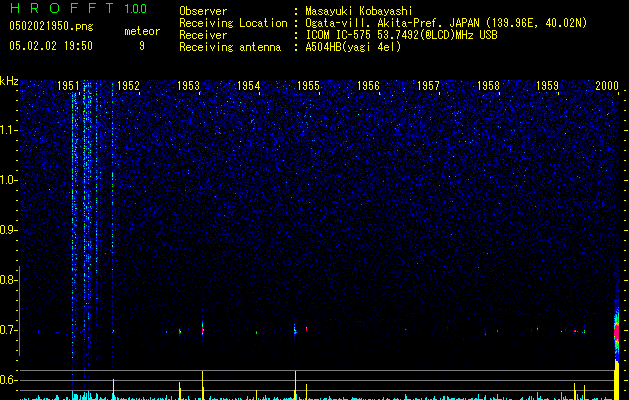Click the 1956 time marker
The height and width of the screenshot is (400, 629).
pyautogui.click(x=368, y=85)
